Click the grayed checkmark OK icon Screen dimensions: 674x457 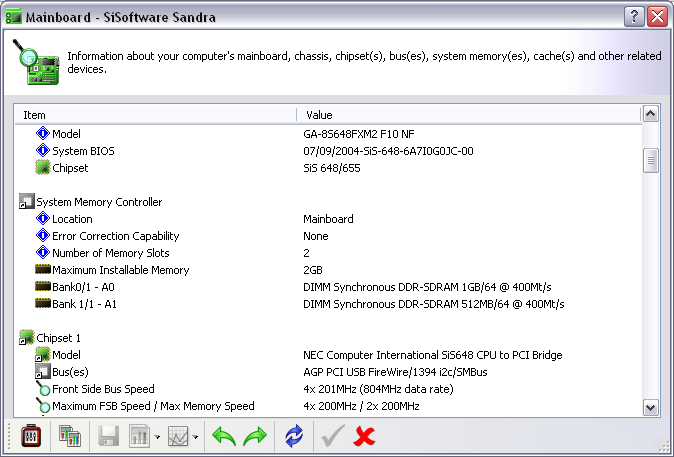pyautogui.click(x=331, y=436)
